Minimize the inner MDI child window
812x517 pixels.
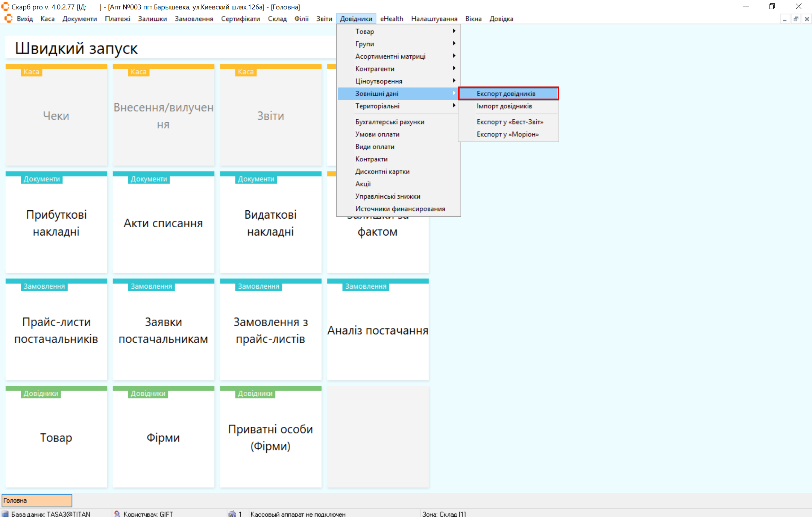click(785, 19)
